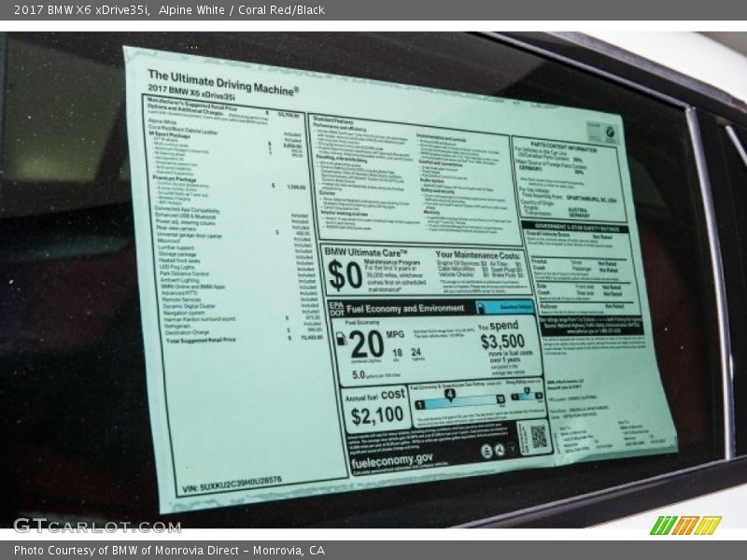Click the '18' city MPG value

[398, 353]
